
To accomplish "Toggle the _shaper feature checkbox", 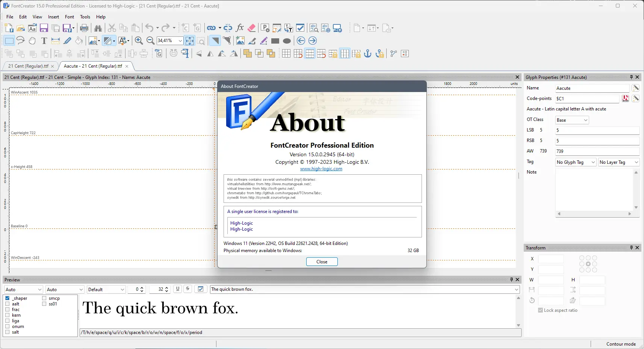I will coord(7,298).
